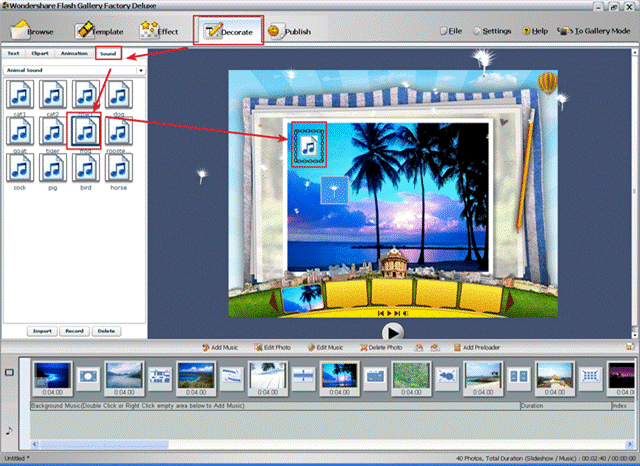640x466 pixels.
Task: Select the dog sound icon
Action: (x=119, y=96)
